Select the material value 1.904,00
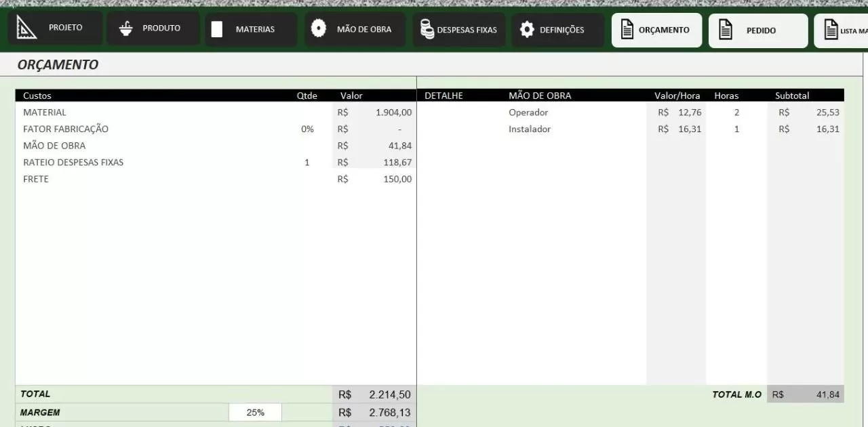The height and width of the screenshot is (427, 868). point(393,113)
